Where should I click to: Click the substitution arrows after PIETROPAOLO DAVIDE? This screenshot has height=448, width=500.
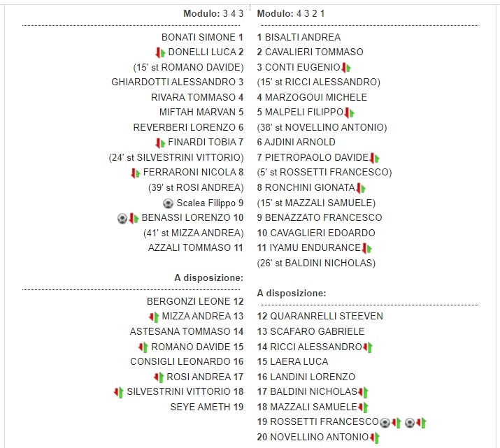click(x=374, y=158)
